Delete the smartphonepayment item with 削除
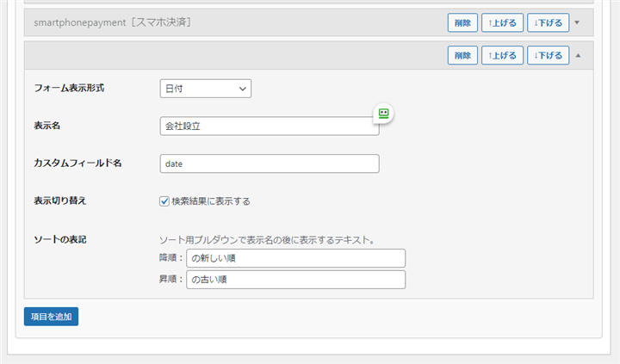620x364 pixels. (x=462, y=22)
